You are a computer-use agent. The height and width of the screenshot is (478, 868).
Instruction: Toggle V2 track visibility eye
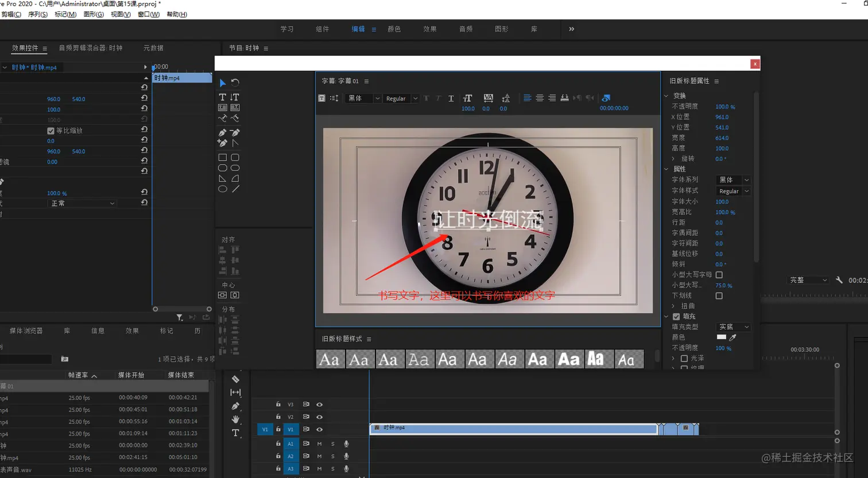point(319,417)
